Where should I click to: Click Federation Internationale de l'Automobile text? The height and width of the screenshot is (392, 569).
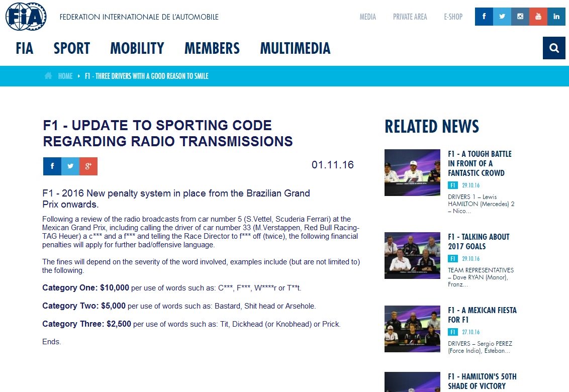(139, 17)
